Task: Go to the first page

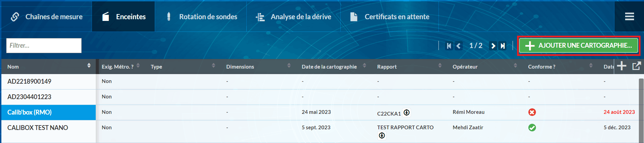Action: click(x=449, y=46)
